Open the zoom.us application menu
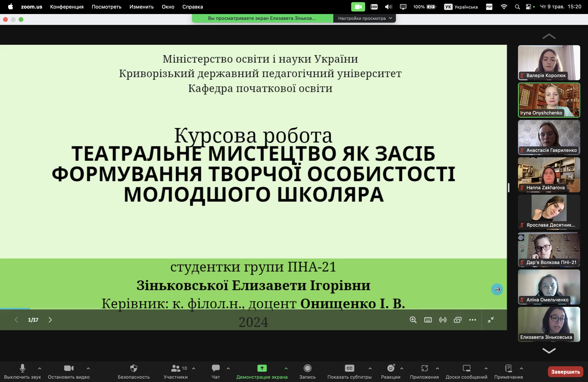The width and height of the screenshot is (588, 382). click(x=32, y=7)
